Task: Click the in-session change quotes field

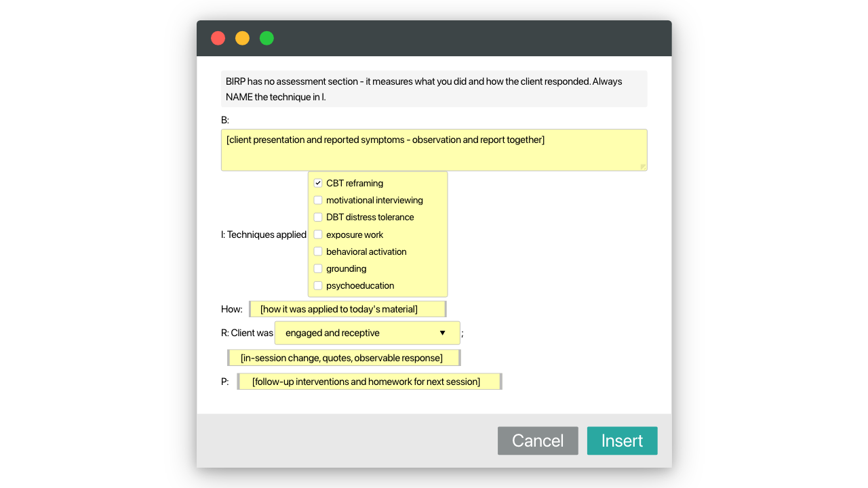Action: pyautogui.click(x=344, y=357)
